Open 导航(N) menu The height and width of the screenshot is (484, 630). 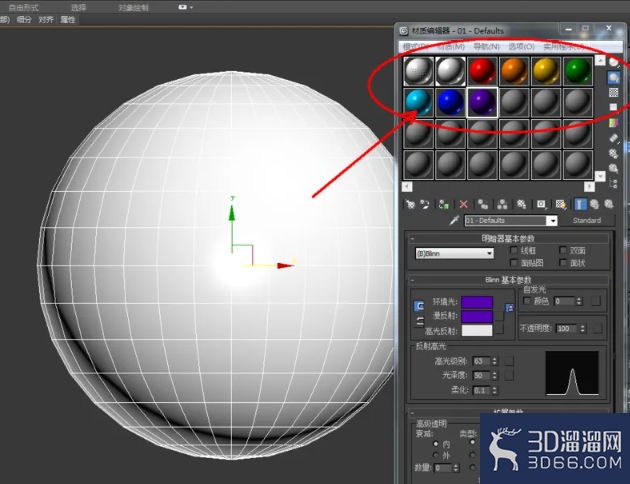tap(487, 47)
